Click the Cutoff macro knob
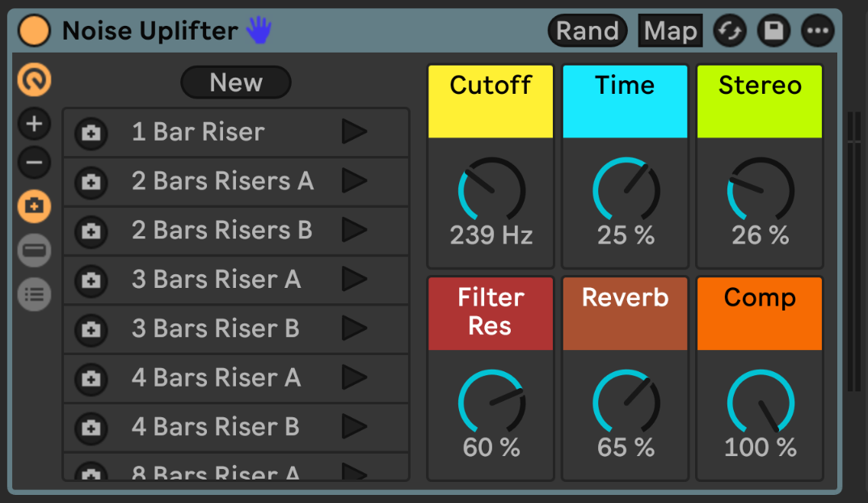This screenshot has width=868, height=503. [x=491, y=191]
